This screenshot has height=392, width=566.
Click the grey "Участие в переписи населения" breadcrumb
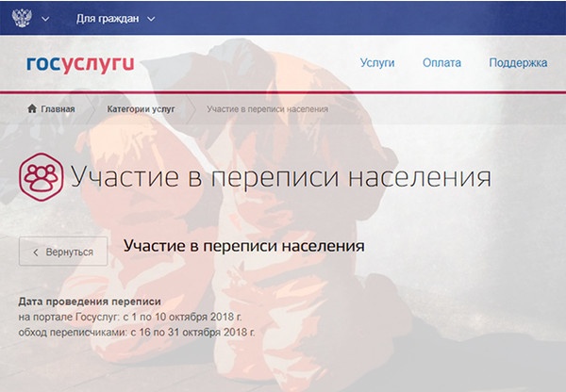pyautogui.click(x=267, y=108)
